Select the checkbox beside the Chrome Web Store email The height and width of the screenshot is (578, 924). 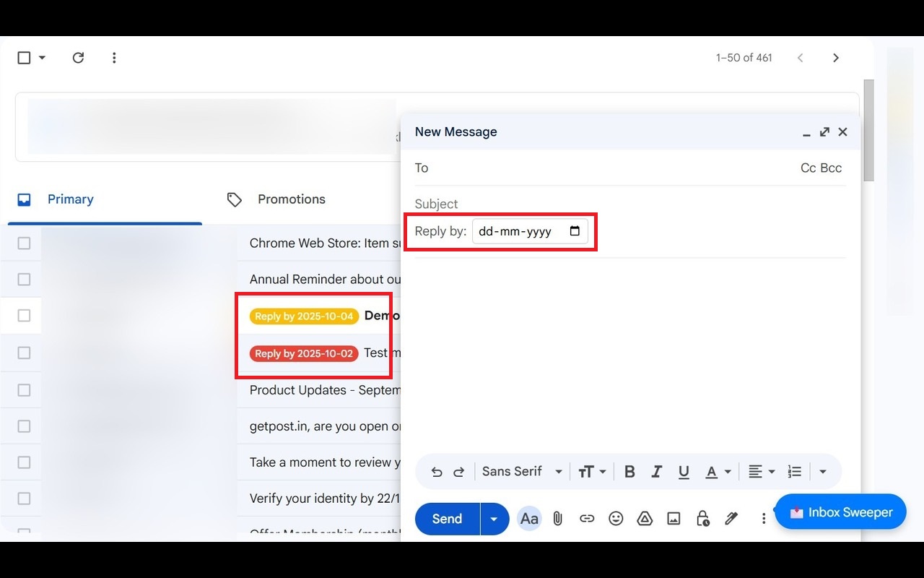pos(22,243)
